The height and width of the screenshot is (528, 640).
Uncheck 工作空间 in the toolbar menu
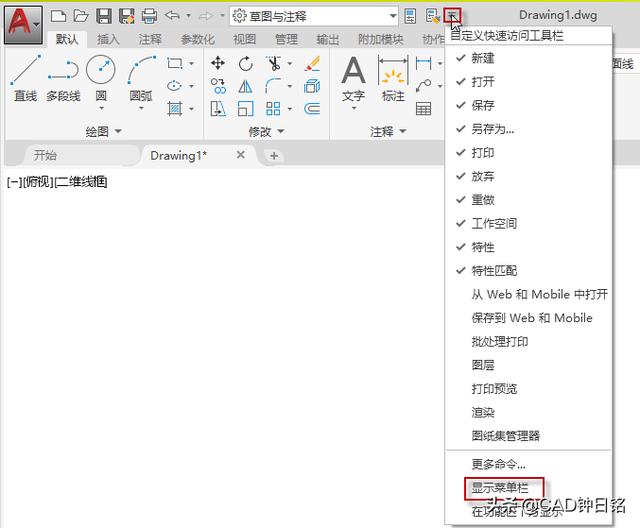click(529, 224)
